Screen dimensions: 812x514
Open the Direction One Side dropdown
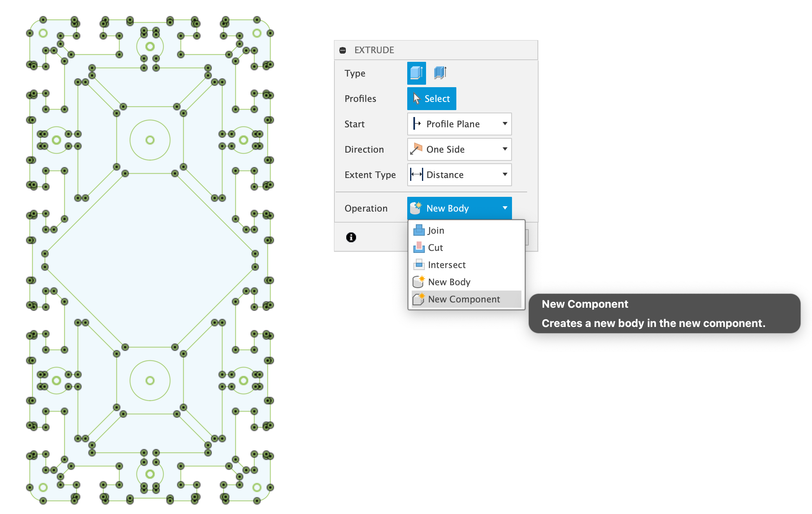(x=459, y=149)
